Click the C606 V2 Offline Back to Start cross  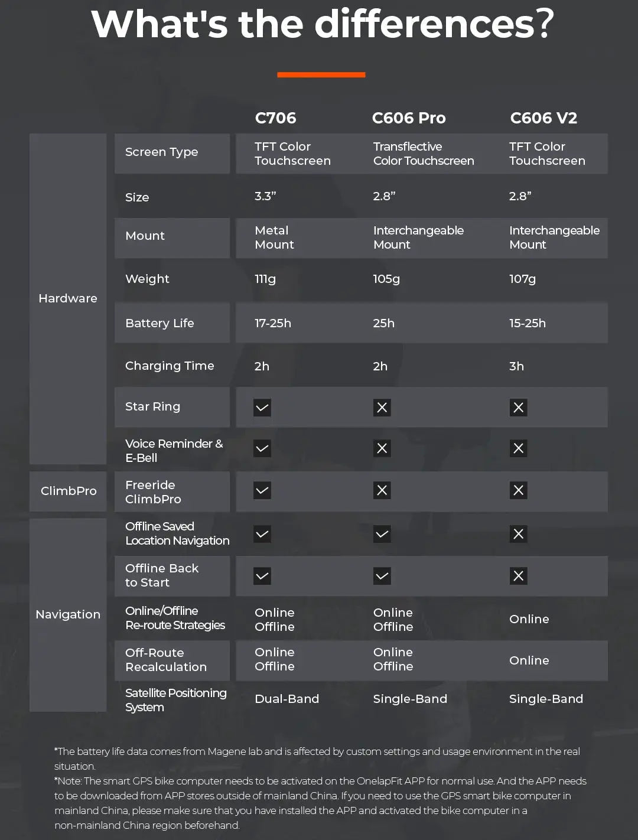pyautogui.click(x=519, y=576)
